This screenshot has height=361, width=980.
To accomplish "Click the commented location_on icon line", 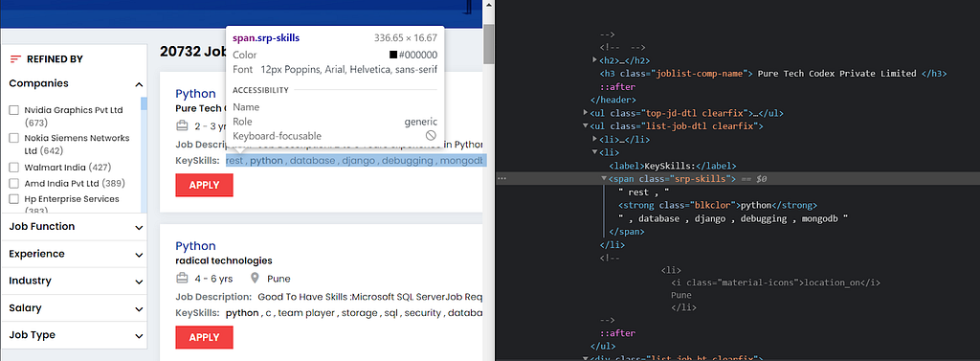I will pos(775,282).
